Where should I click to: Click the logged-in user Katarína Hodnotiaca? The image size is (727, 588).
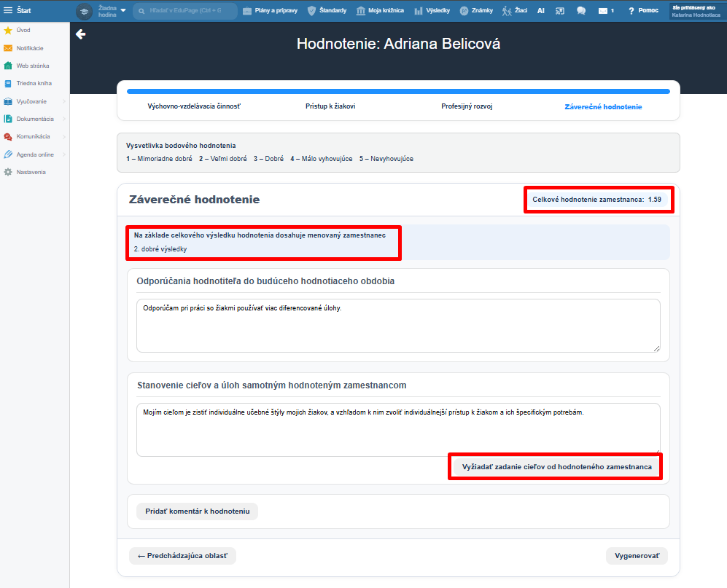point(696,11)
